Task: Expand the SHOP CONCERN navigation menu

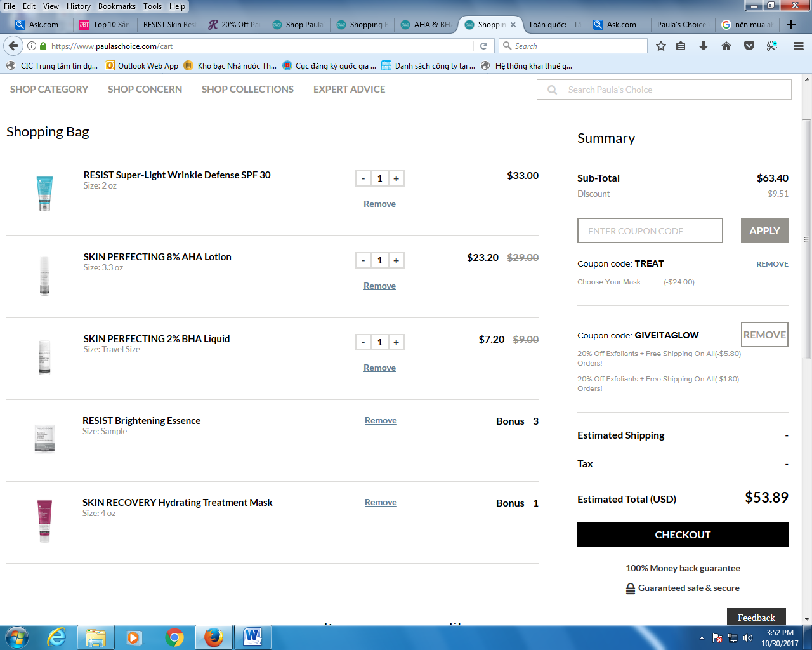Action: pos(145,90)
